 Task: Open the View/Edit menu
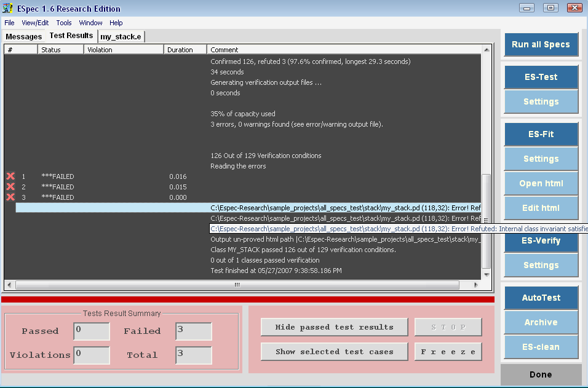tap(35, 23)
